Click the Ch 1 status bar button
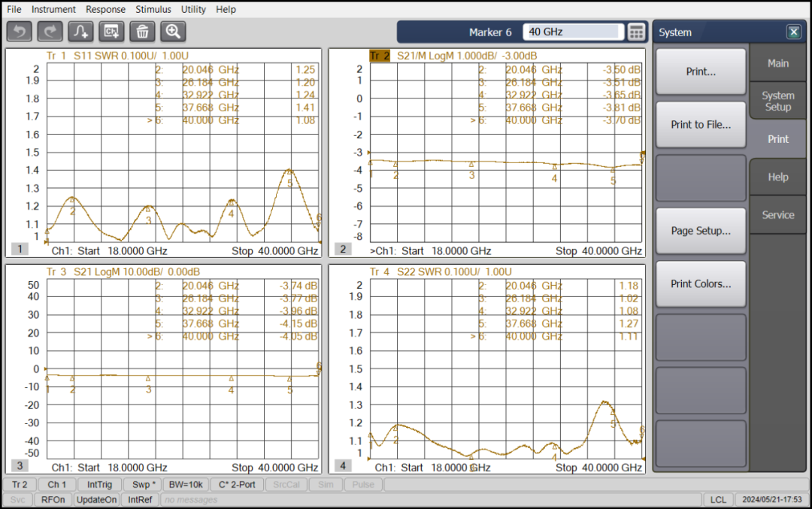 click(x=57, y=485)
